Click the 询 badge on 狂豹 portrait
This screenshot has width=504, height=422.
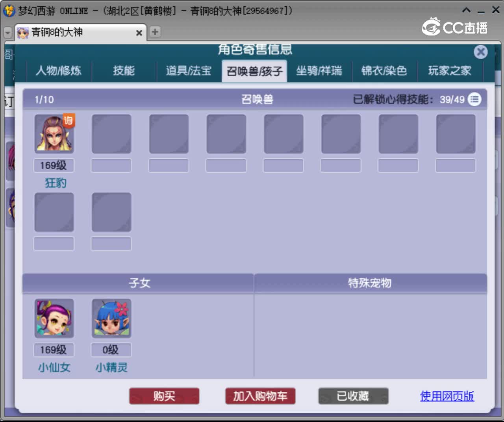tap(69, 120)
